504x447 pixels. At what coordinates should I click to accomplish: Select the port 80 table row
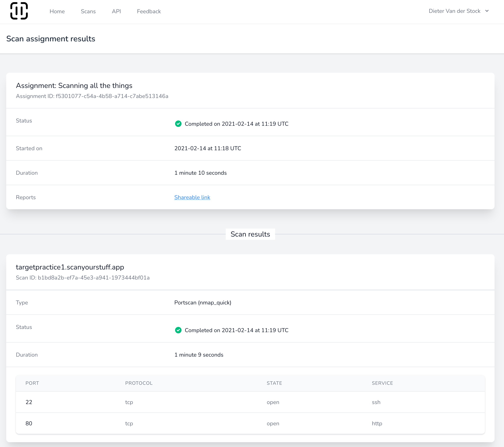pyautogui.click(x=250, y=423)
